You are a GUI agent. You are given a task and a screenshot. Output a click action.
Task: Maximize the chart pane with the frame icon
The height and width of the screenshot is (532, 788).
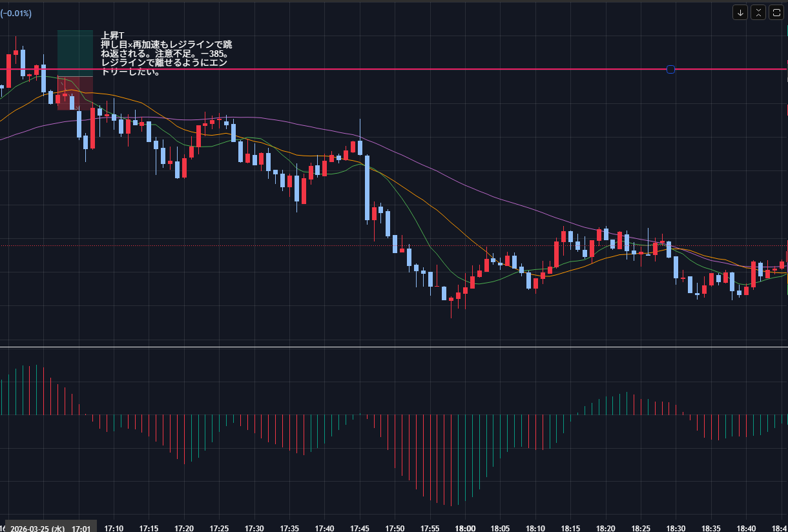pyautogui.click(x=776, y=12)
